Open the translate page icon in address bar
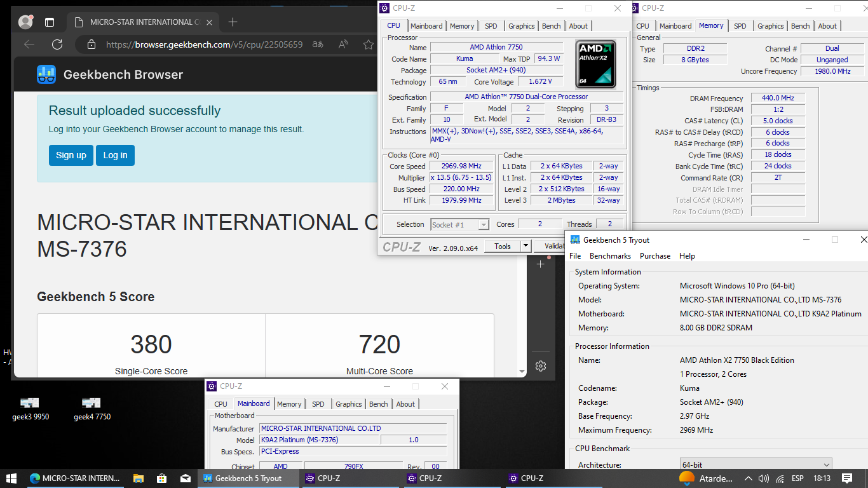This screenshot has width=868, height=488. 317,44
